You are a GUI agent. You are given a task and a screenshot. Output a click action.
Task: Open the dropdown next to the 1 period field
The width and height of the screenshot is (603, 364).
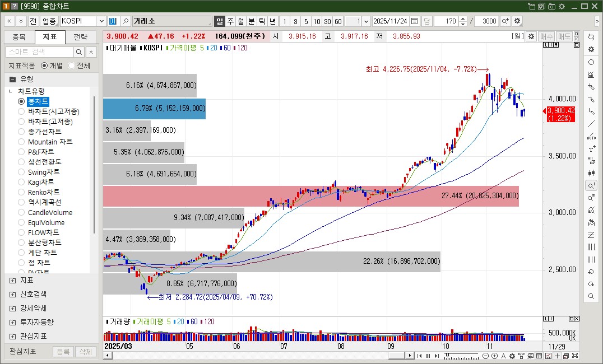pyautogui.click(x=366, y=21)
